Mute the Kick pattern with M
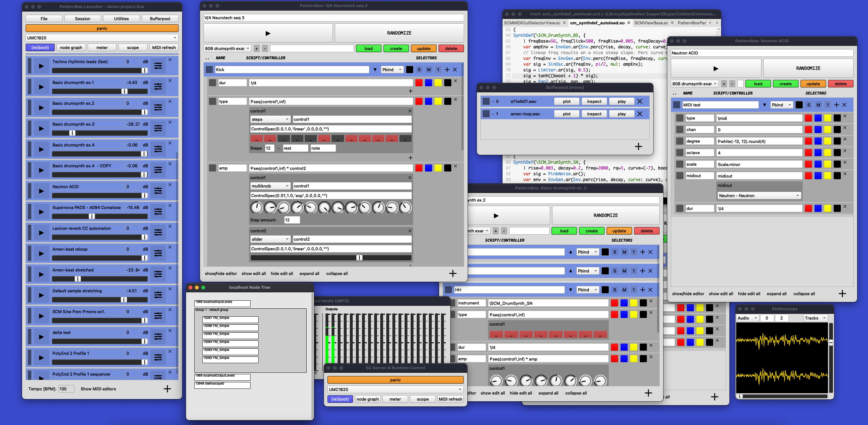This screenshot has height=425, width=868. pyautogui.click(x=429, y=70)
